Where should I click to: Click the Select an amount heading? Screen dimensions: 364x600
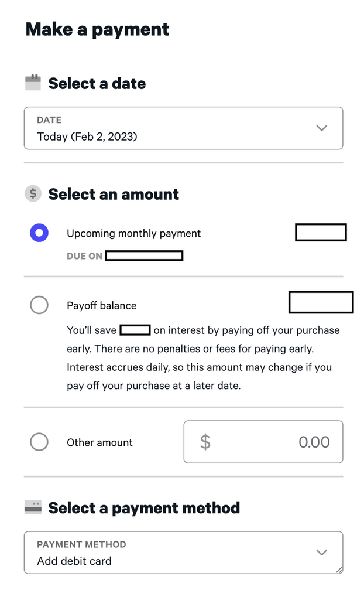(x=114, y=194)
